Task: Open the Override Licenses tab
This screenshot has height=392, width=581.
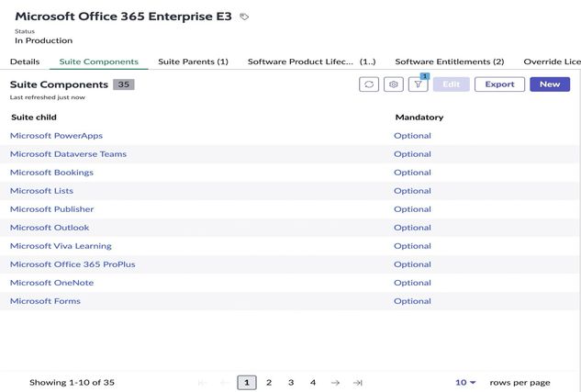Action: [x=553, y=62]
